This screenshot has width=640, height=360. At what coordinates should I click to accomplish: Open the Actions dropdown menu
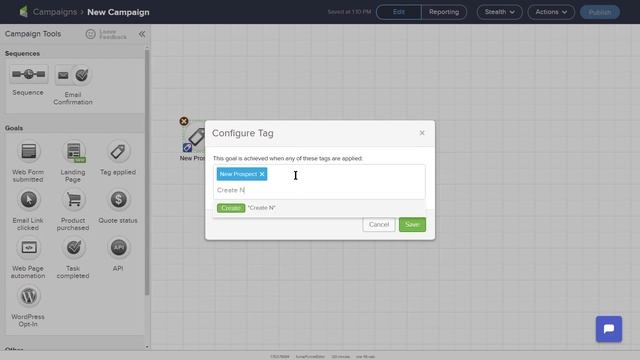(x=551, y=12)
